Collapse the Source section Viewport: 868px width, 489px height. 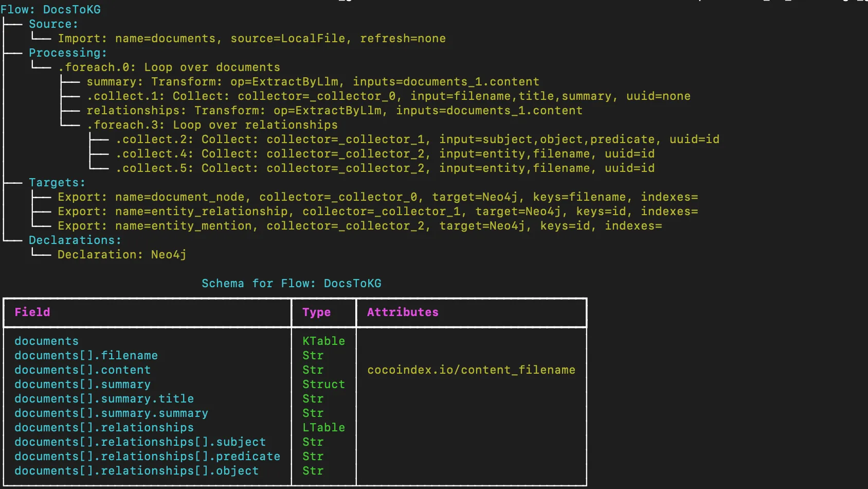[52, 24]
